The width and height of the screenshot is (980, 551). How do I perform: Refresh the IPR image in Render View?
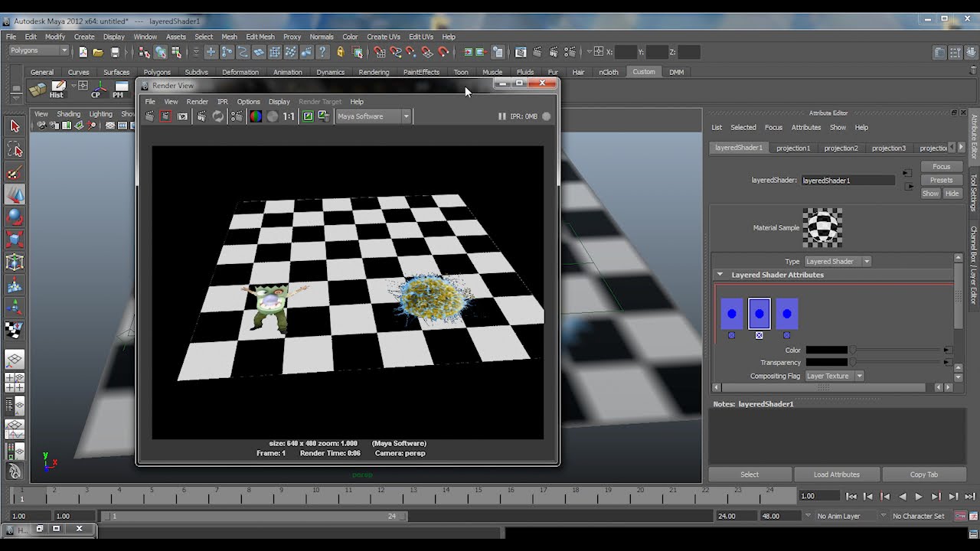[218, 116]
